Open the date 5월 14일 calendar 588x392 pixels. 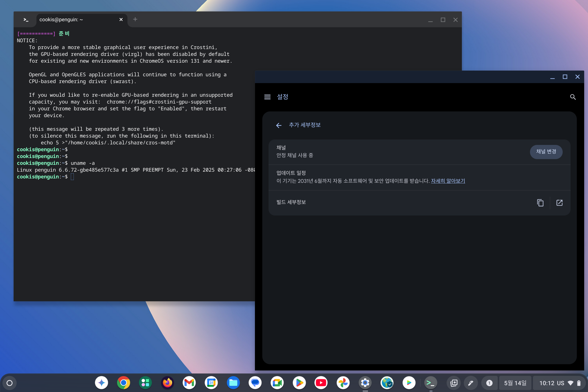click(515, 383)
